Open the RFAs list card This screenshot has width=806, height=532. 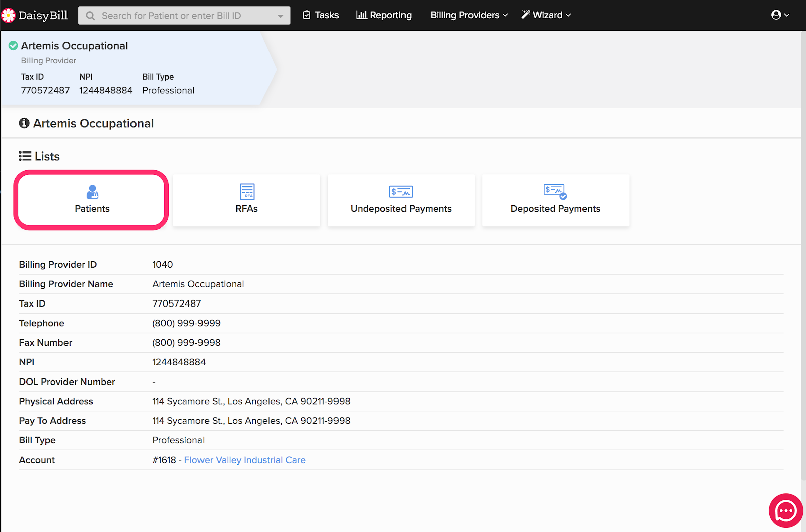(247, 200)
